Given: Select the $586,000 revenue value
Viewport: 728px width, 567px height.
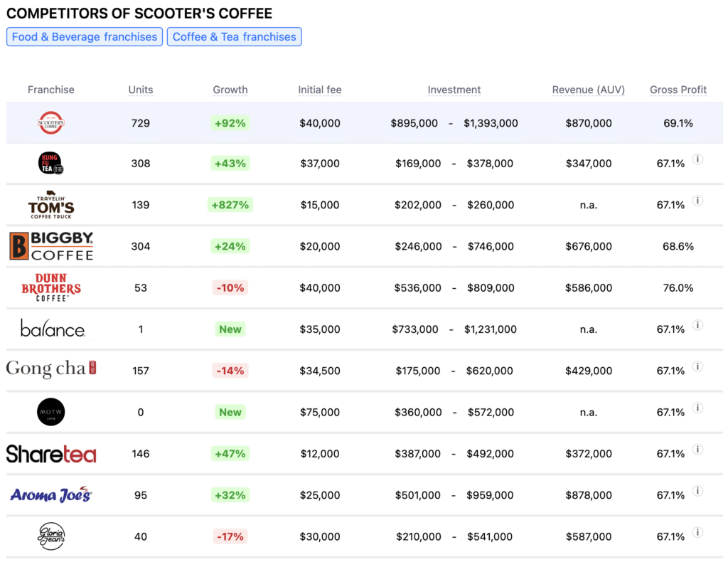Looking at the screenshot, I should [x=588, y=288].
